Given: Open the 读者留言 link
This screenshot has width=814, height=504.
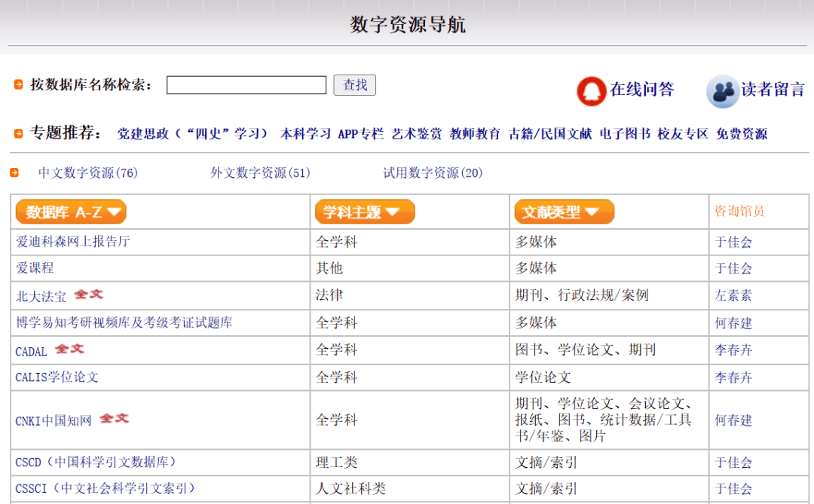Looking at the screenshot, I should click(773, 90).
